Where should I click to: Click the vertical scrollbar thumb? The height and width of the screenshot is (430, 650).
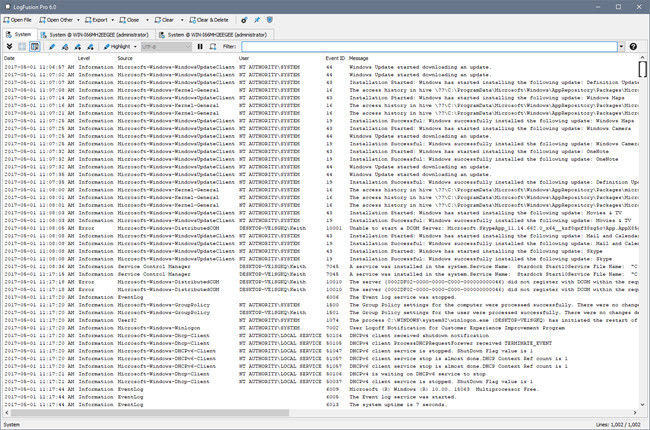[x=643, y=69]
